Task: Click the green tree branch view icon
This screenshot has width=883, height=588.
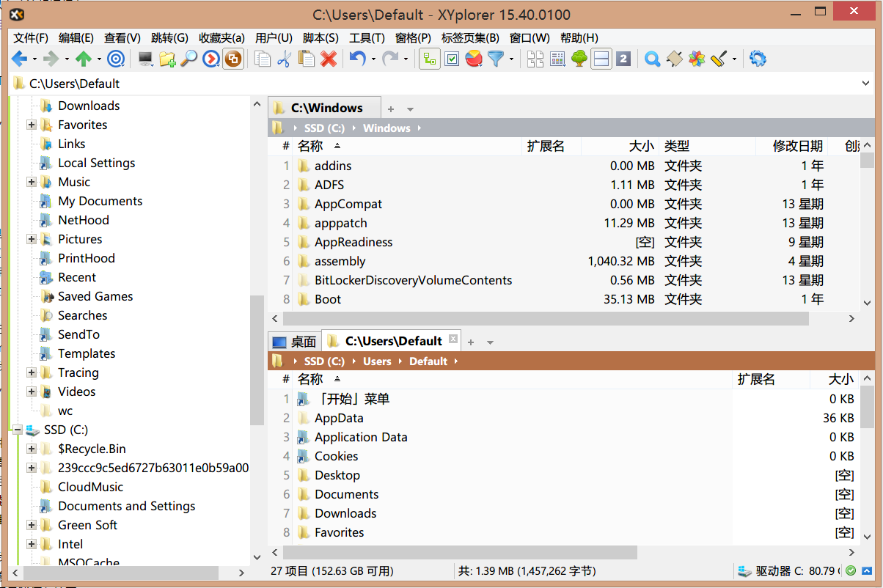Action: coord(579,59)
